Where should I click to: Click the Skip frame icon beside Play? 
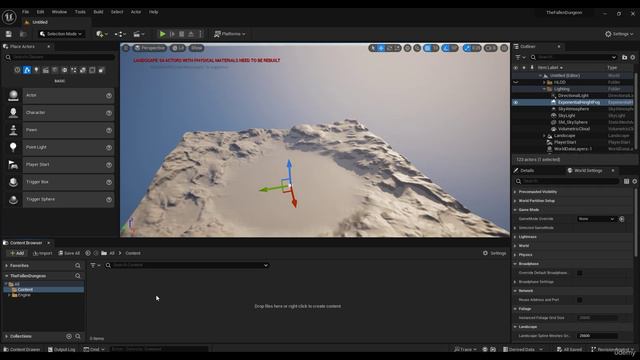pyautogui.click(x=172, y=34)
